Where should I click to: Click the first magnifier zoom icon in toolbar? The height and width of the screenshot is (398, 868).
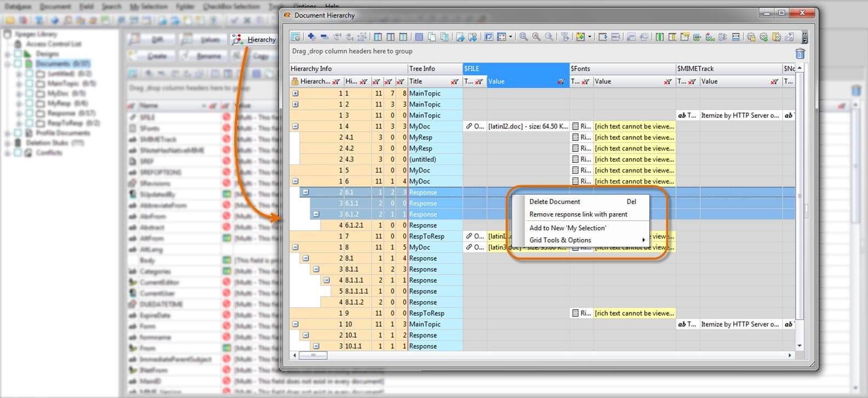pyautogui.click(x=523, y=37)
